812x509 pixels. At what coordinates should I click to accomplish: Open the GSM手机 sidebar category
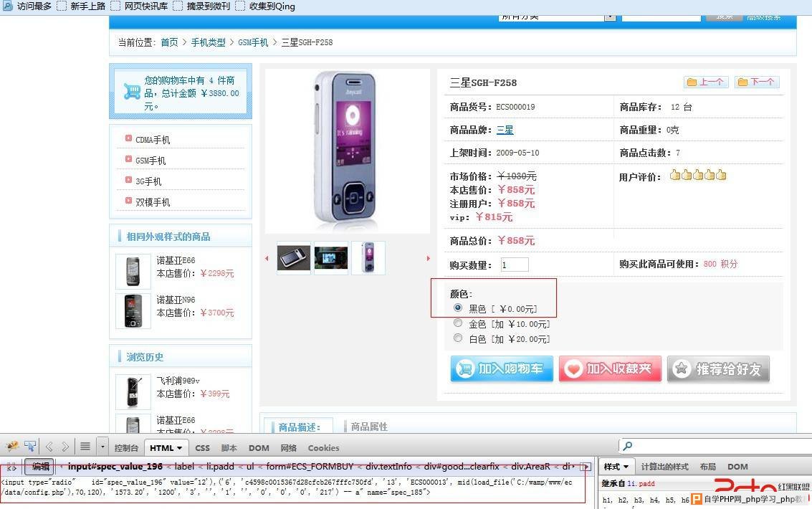click(x=151, y=161)
